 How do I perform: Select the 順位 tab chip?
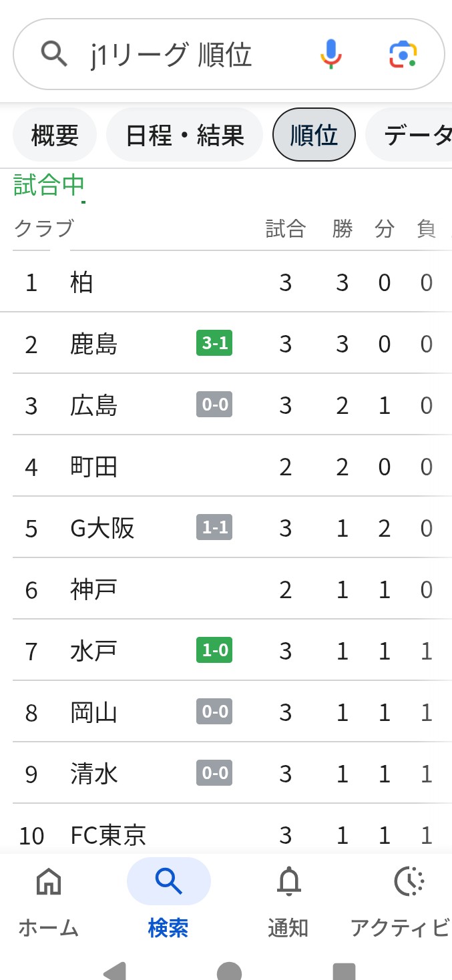pyautogui.click(x=314, y=135)
